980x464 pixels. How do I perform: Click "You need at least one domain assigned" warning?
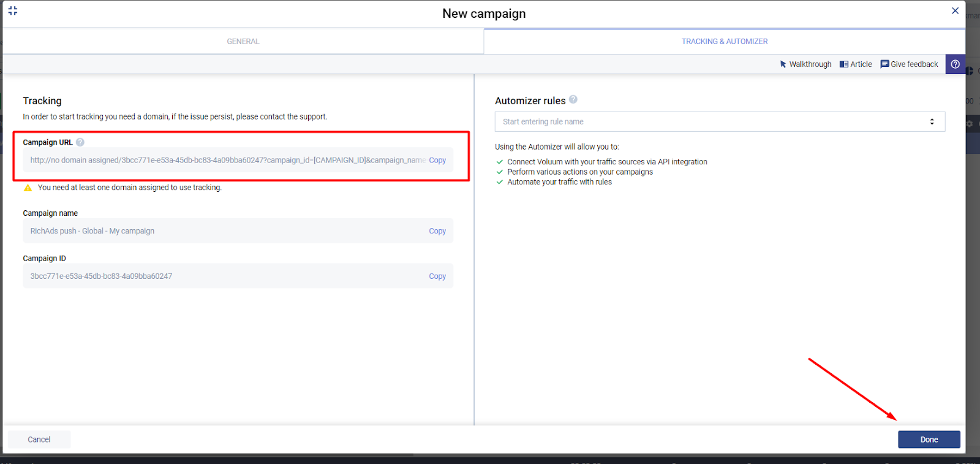click(x=130, y=188)
